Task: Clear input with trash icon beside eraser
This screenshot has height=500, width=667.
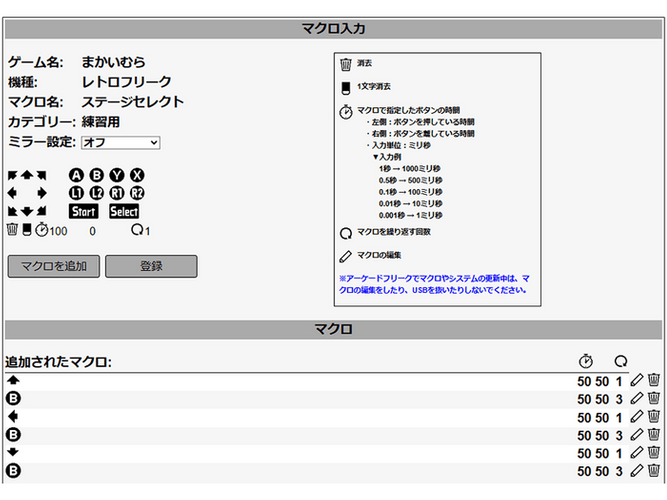Action: 12,230
